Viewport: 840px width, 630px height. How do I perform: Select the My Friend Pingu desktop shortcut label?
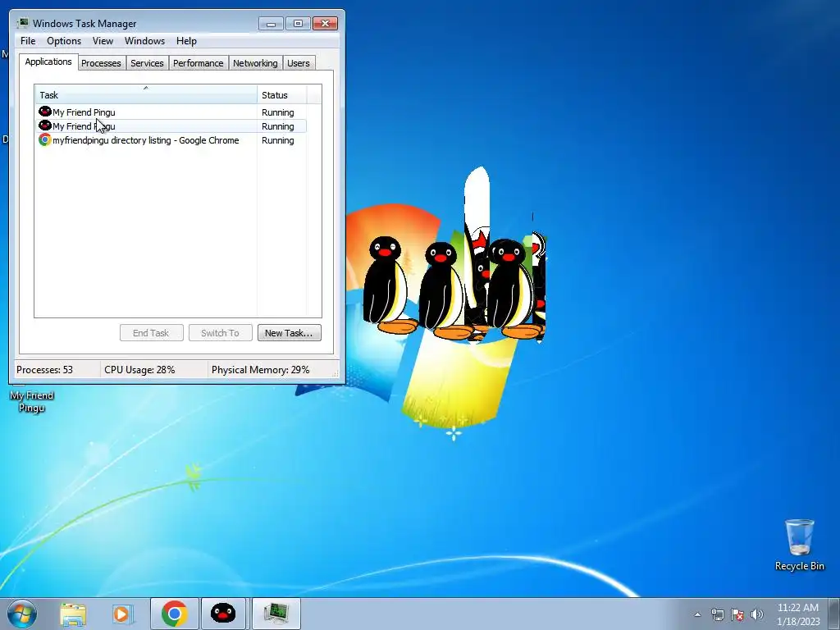coord(32,402)
